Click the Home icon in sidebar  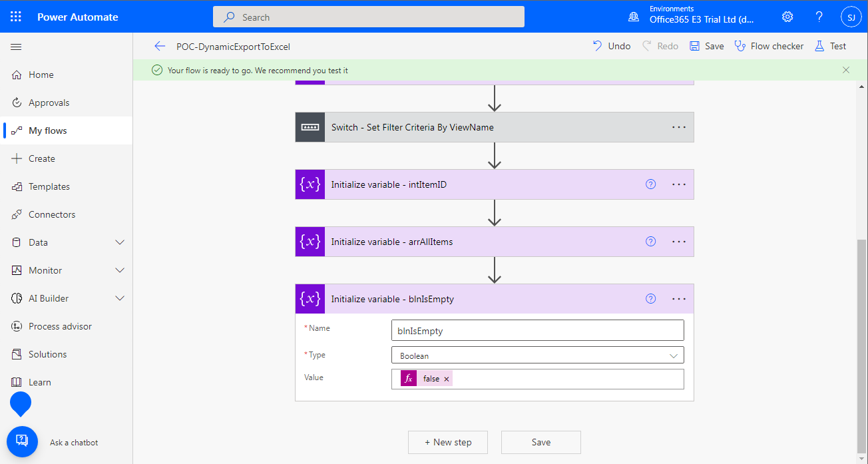17,75
